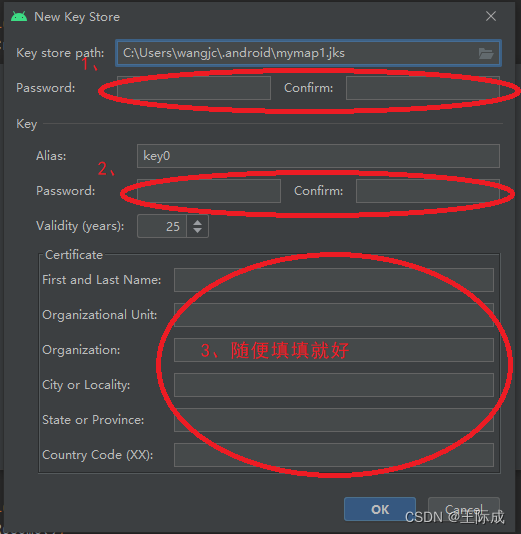Click the Organization field

(x=334, y=350)
